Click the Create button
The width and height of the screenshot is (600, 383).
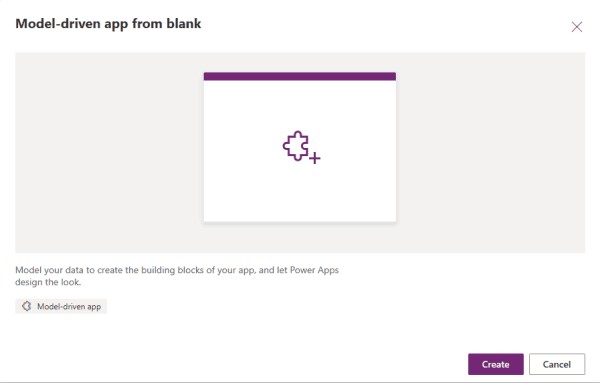click(496, 364)
